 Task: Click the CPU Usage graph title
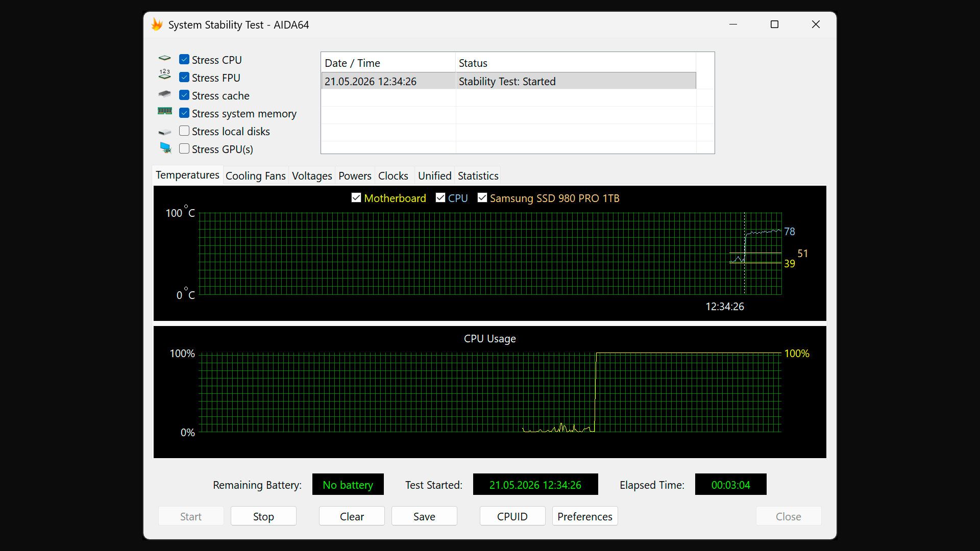[x=490, y=339]
